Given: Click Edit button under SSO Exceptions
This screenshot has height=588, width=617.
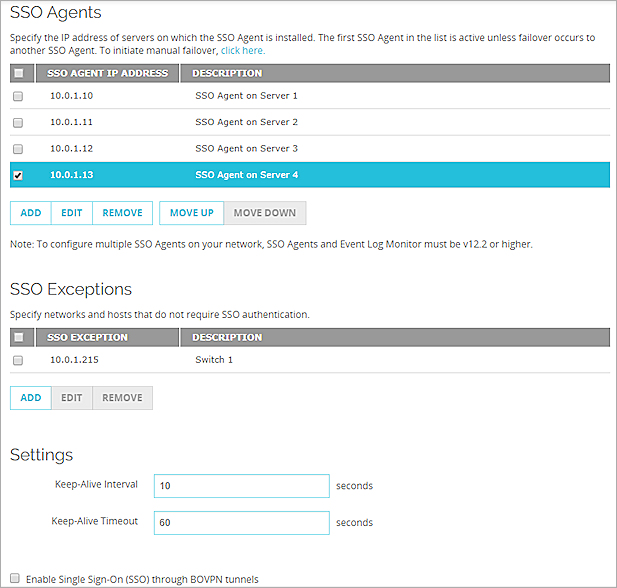Looking at the screenshot, I should [71, 398].
